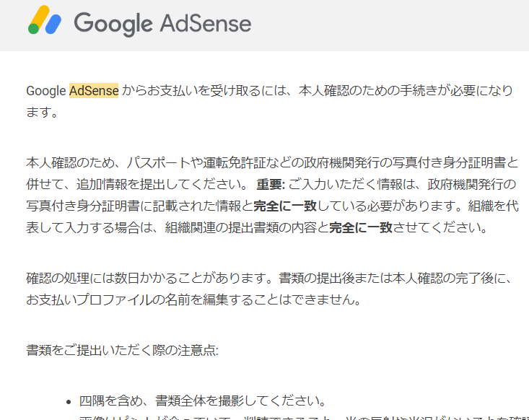This screenshot has height=420, width=529.
Task: Click the bold '重要:' text
Action: pyautogui.click(x=271, y=184)
